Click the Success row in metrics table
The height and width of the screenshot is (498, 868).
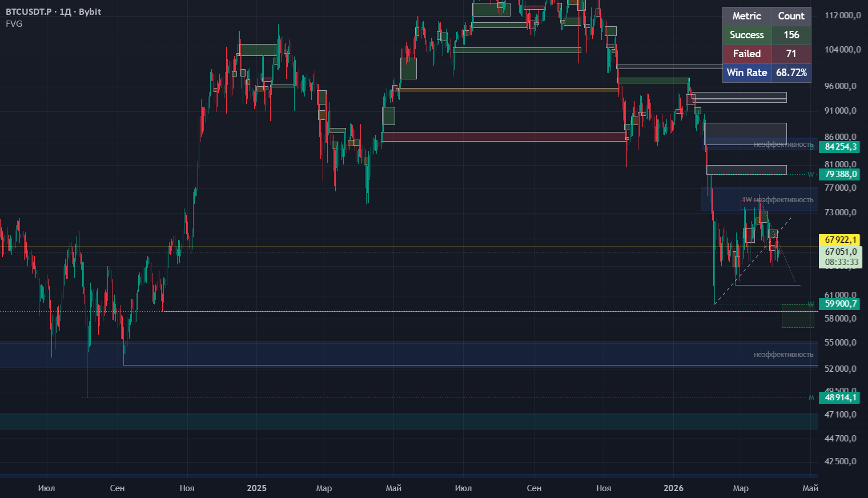click(766, 35)
